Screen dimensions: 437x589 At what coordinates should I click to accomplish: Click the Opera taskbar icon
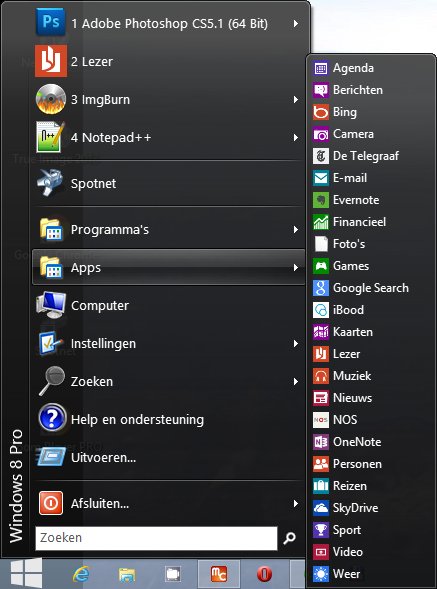pos(264,574)
